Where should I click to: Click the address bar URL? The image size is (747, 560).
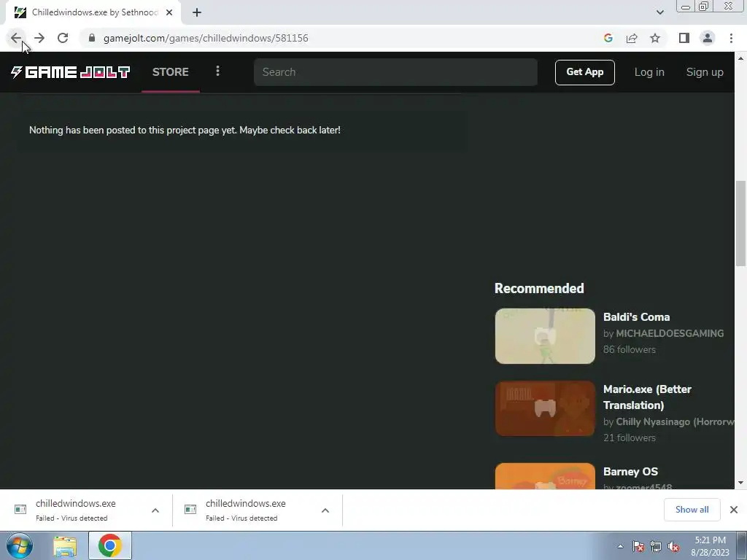pyautogui.click(x=206, y=38)
